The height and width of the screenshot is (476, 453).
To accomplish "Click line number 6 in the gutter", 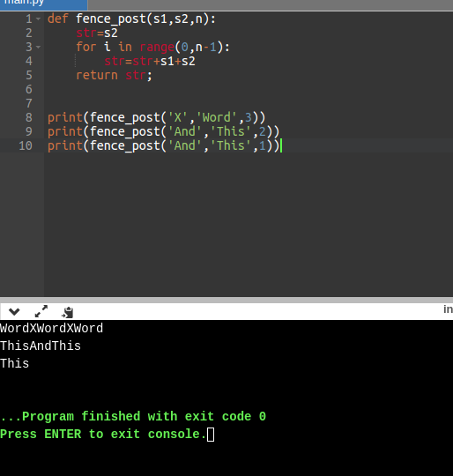I will pyautogui.click(x=29, y=89).
